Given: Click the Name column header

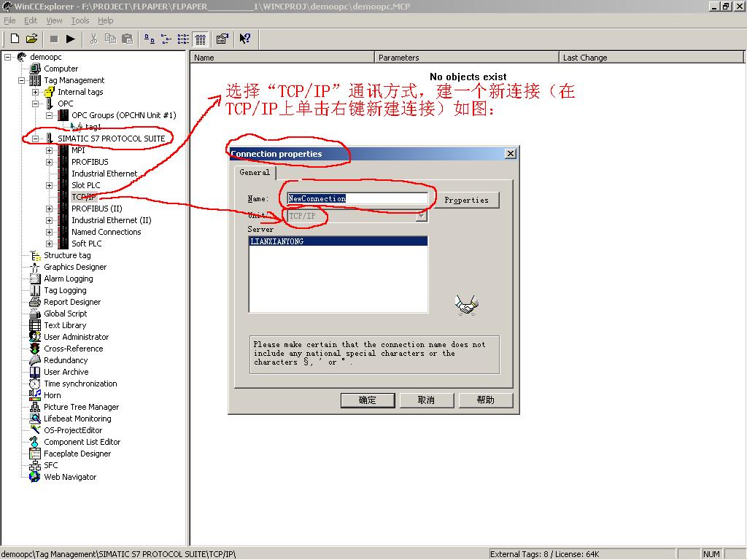Looking at the screenshot, I should tap(282, 58).
